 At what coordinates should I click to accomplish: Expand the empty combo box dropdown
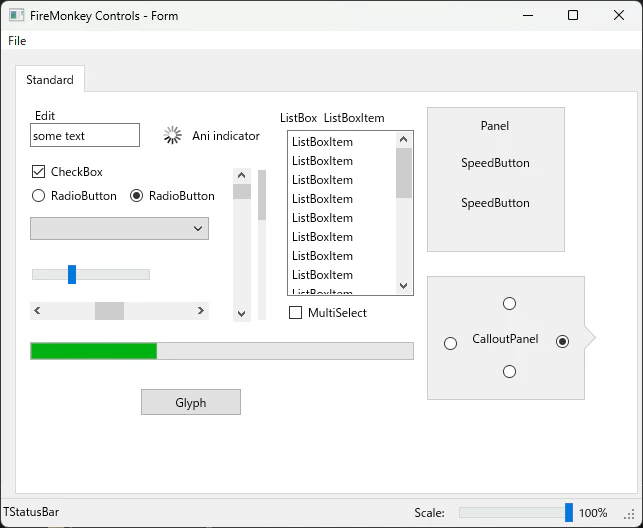(x=119, y=229)
